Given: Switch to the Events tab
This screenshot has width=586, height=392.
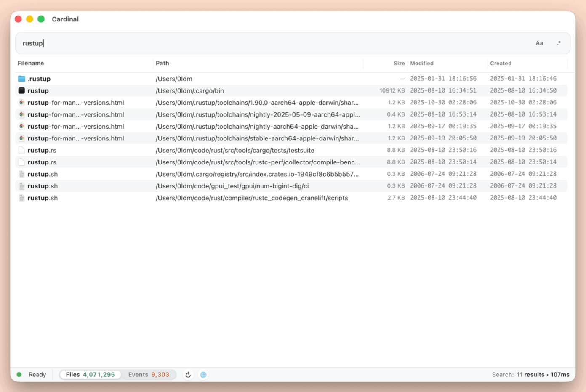Looking at the screenshot, I should (149, 375).
